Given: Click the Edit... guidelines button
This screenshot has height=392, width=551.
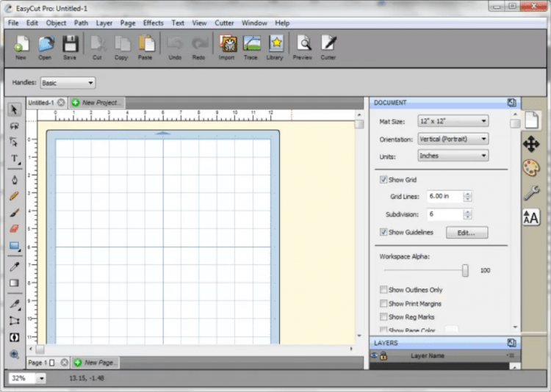Looking at the screenshot, I should [x=467, y=233].
